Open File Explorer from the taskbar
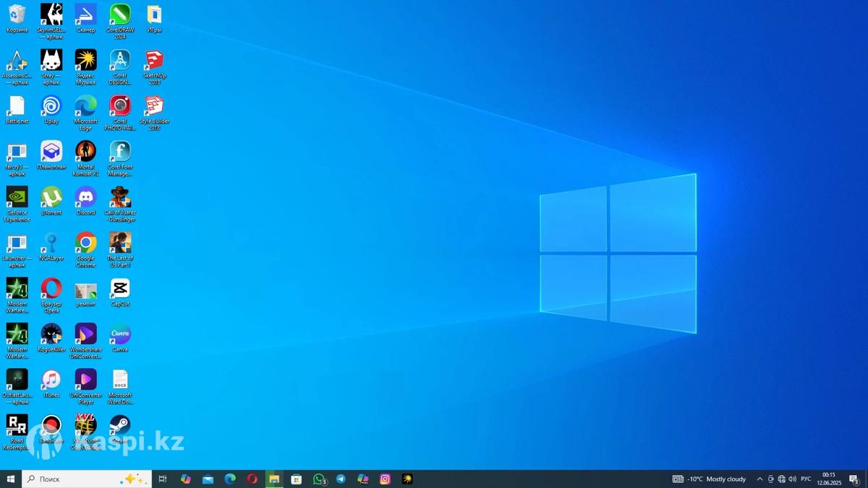Image resolution: width=868 pixels, height=488 pixels. (274, 479)
